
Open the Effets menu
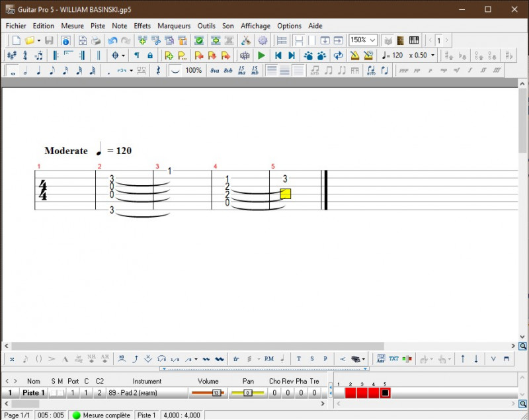tap(142, 26)
